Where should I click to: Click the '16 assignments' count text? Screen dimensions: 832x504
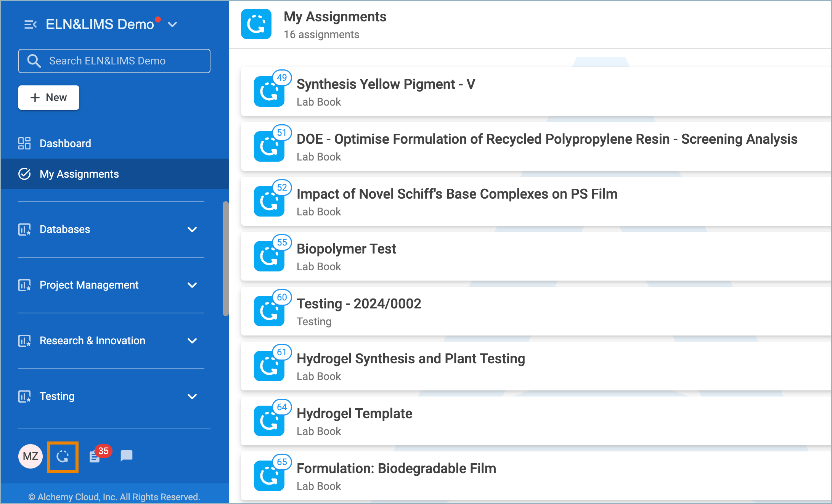[321, 35]
